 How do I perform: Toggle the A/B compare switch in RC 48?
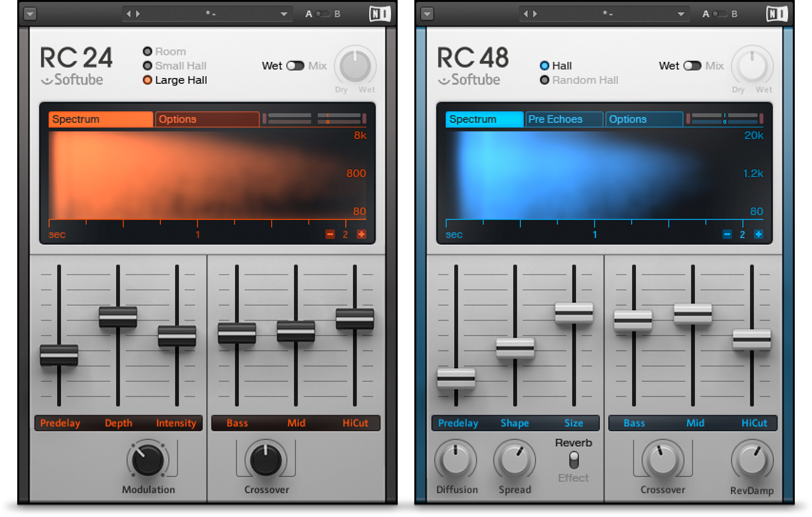[x=720, y=14]
